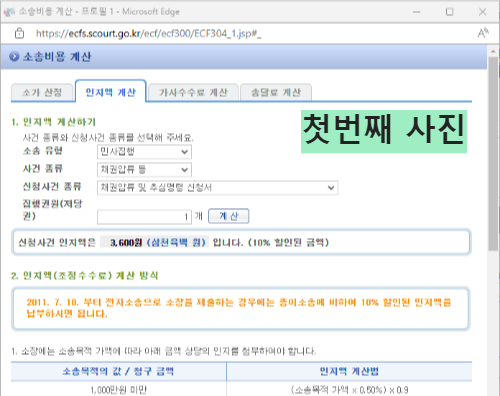500x396 pixels.
Task: Click the blue arrow icon beside 소송비용 계산
Action: [x=14, y=57]
